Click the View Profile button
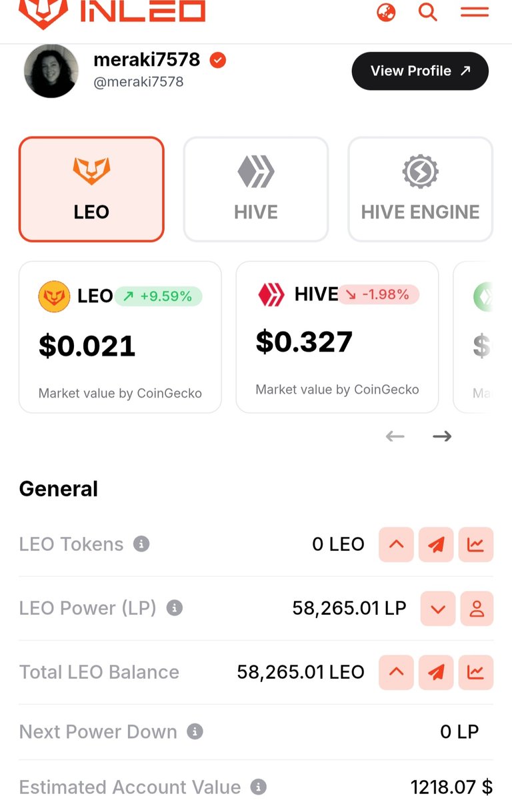 point(420,71)
